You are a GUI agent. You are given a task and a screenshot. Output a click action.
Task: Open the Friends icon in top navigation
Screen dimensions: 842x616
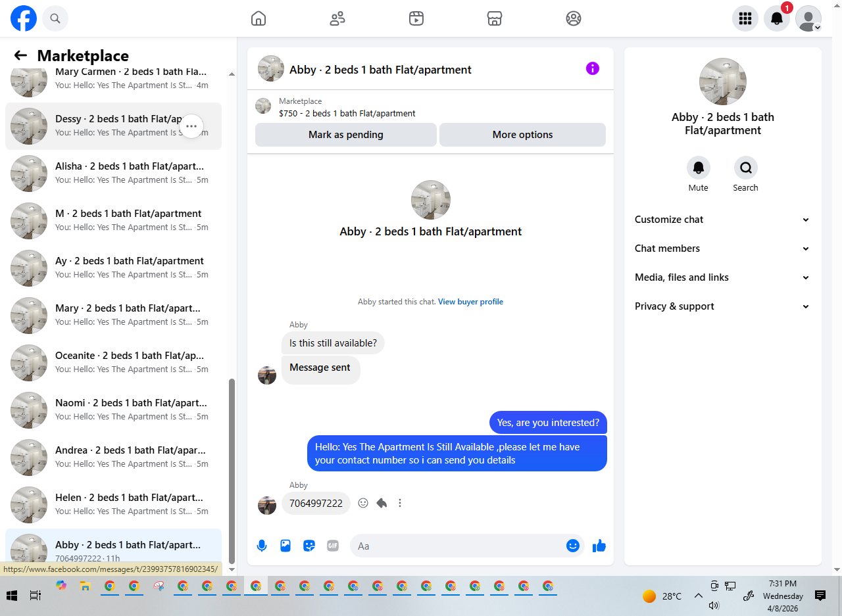(x=337, y=18)
